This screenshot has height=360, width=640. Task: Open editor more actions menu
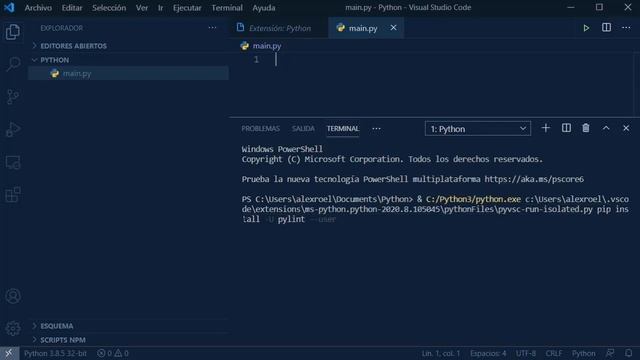626,28
